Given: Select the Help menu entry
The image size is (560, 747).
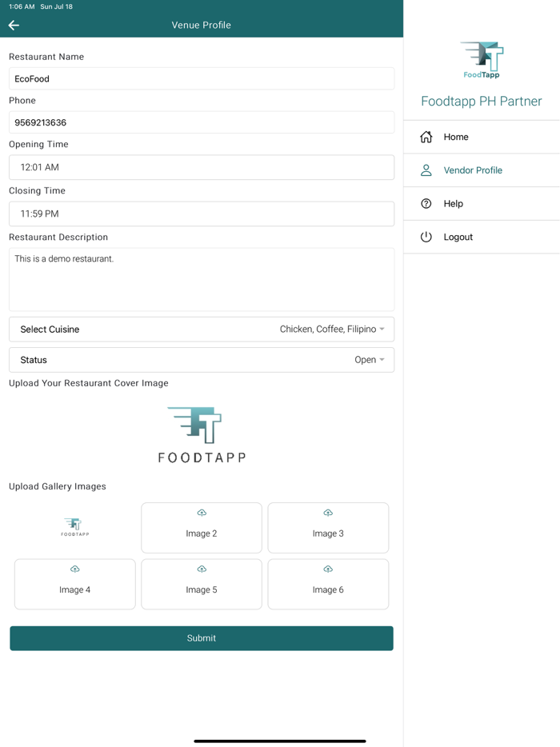Looking at the screenshot, I should 454,203.
